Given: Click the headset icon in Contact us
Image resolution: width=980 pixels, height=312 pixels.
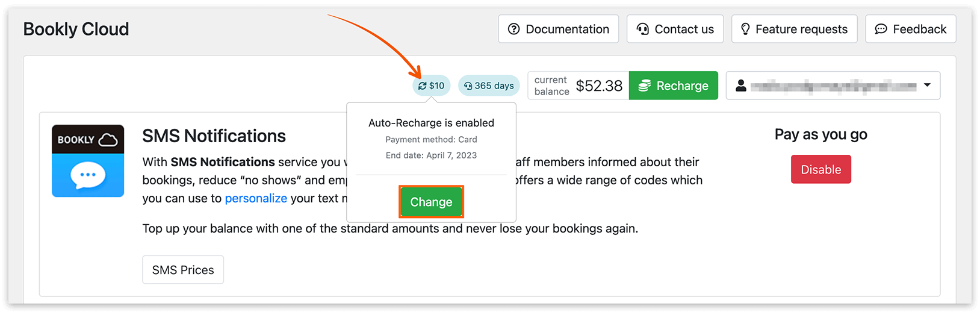Looking at the screenshot, I should click(642, 29).
